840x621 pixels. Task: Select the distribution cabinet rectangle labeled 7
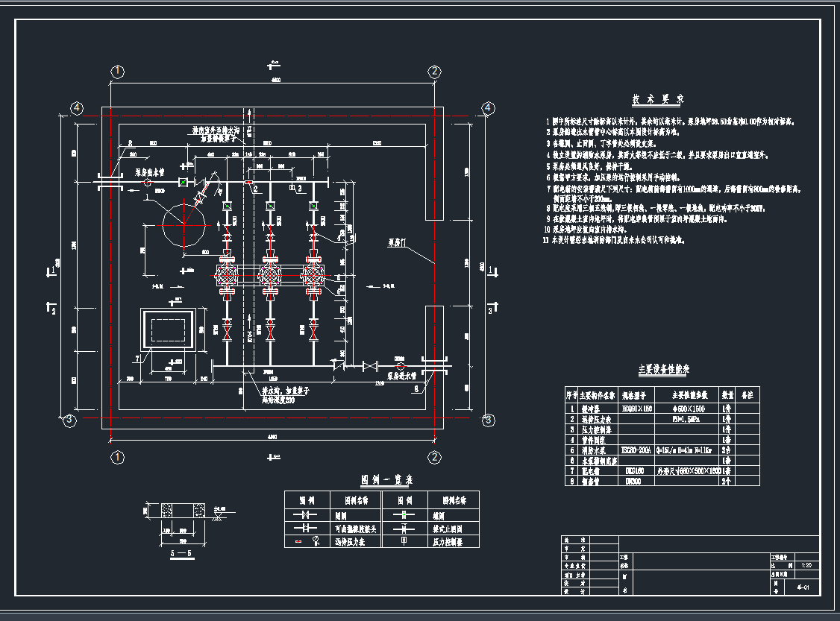click(168, 330)
